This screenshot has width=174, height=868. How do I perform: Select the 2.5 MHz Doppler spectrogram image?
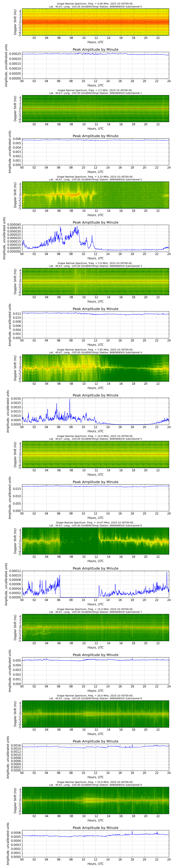click(x=96, y=108)
